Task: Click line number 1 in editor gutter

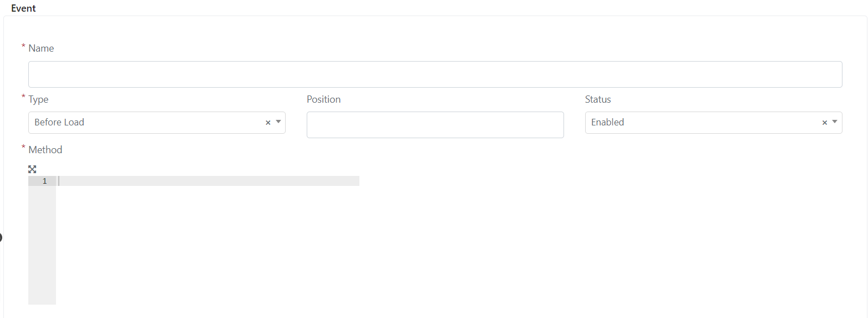Action: (x=44, y=181)
